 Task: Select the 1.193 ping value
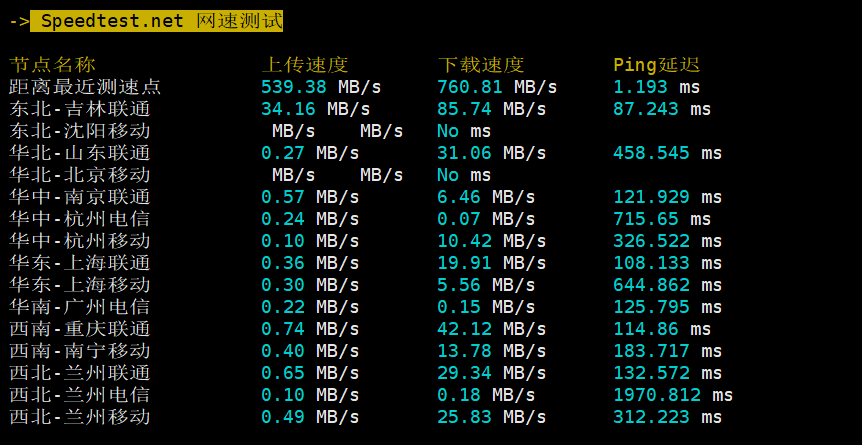(640, 87)
